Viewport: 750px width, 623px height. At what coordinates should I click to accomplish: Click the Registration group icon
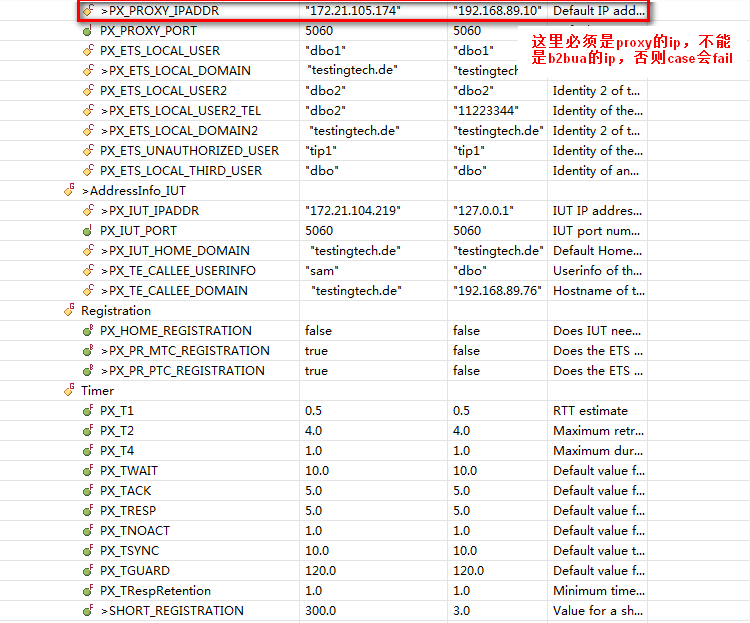[69, 310]
